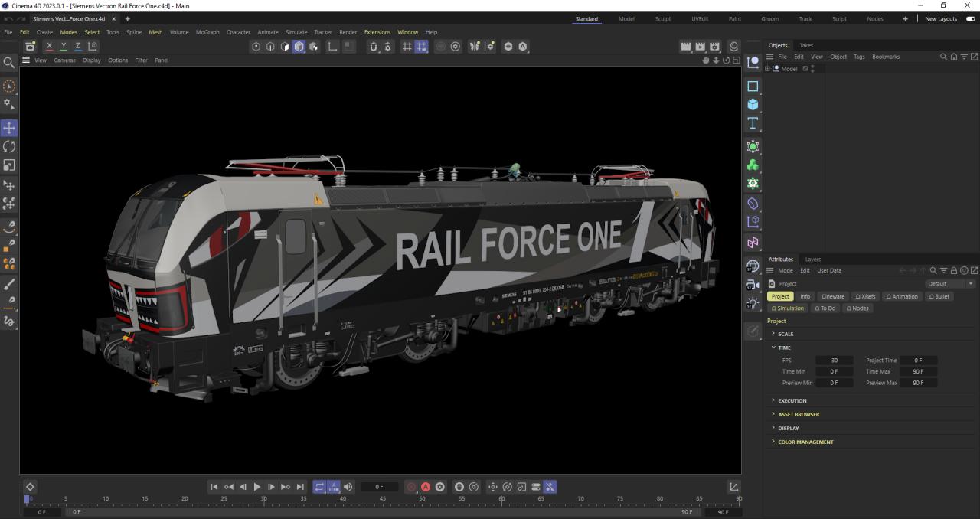Enable the record active objects button
980x519 pixels.
(x=411, y=487)
